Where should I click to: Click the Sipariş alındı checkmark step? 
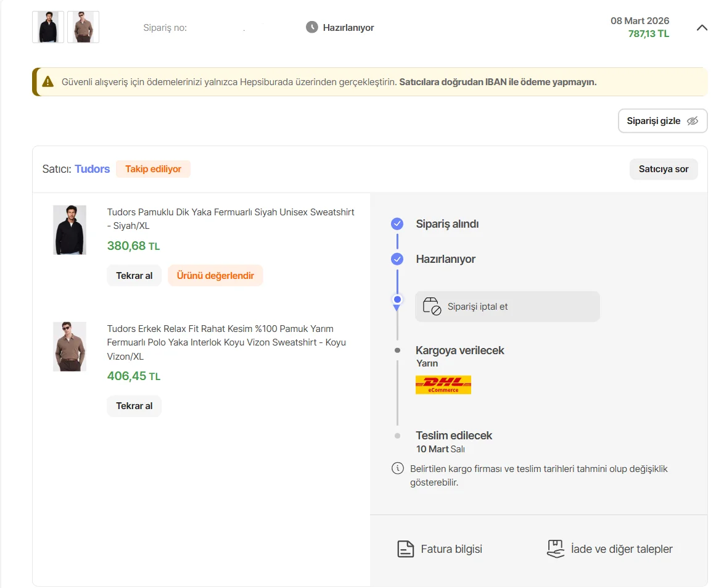point(397,224)
